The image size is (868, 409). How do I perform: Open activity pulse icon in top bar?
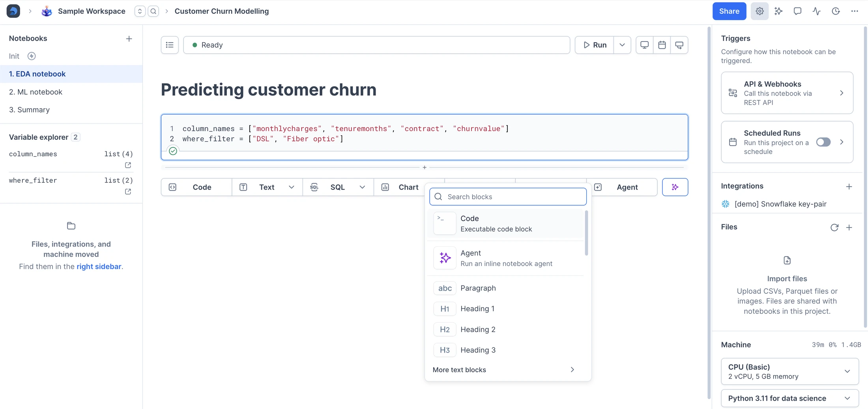click(817, 11)
